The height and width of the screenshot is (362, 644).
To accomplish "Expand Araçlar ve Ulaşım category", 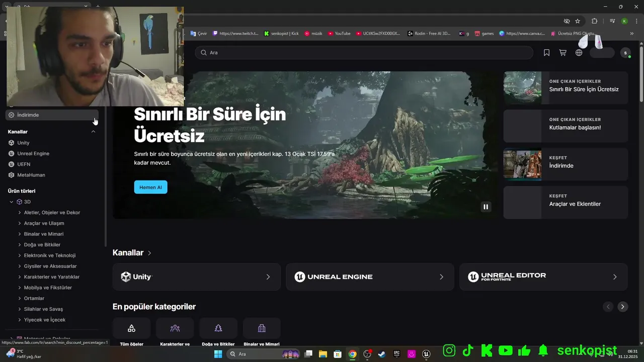I will pos(20,223).
